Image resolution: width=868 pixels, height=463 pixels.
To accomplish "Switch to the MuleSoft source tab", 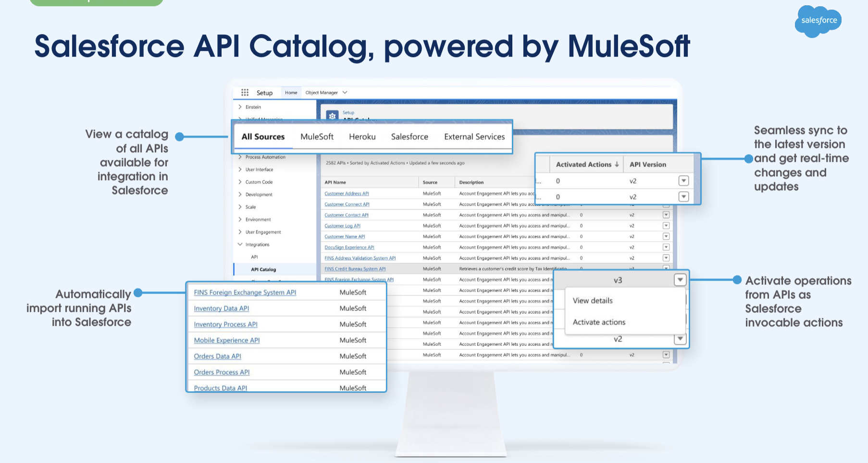I will coord(317,137).
